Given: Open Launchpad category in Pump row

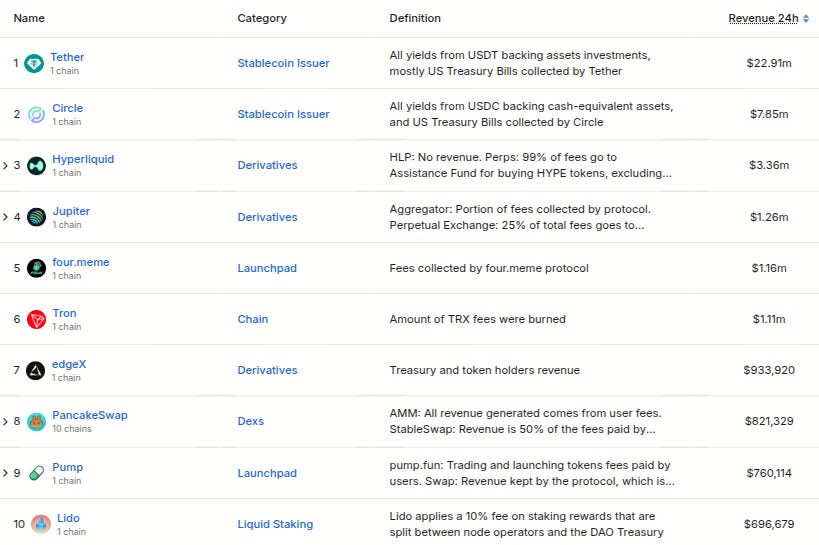Looking at the screenshot, I should point(267,473).
